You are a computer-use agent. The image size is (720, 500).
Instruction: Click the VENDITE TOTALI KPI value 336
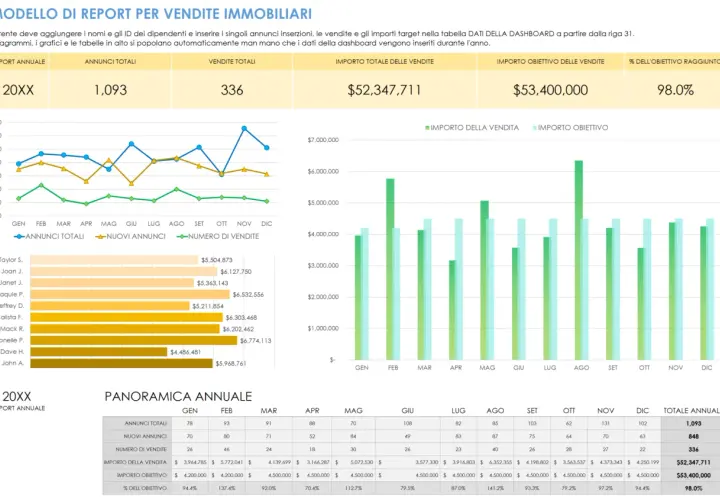[x=232, y=90]
